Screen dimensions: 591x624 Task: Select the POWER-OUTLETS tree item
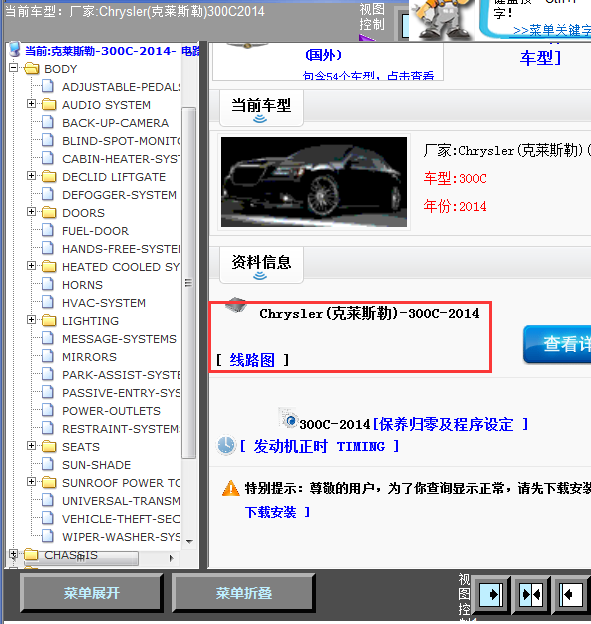pos(111,411)
